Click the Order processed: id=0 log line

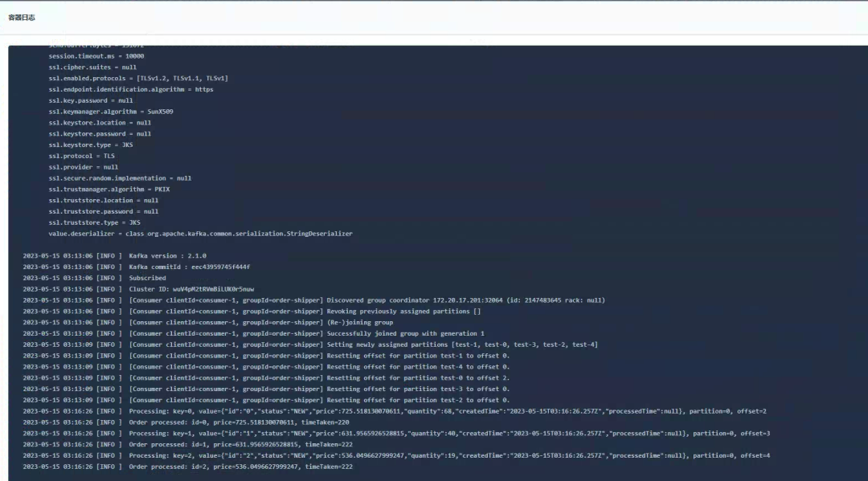186,422
